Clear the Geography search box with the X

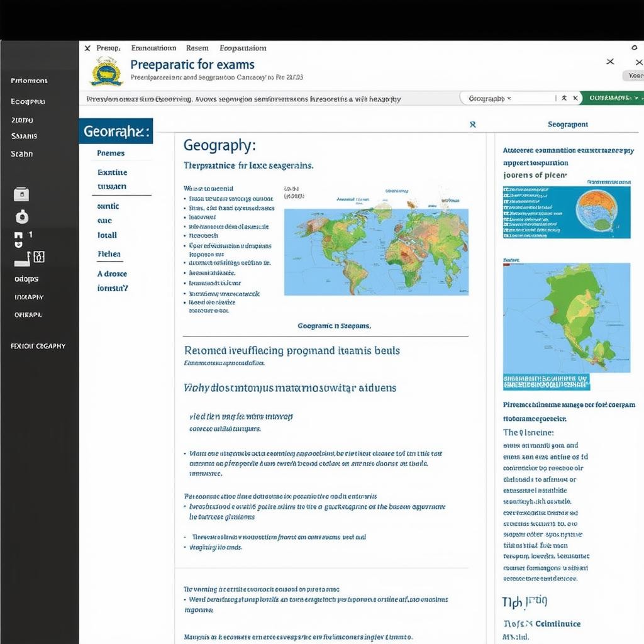[x=575, y=98]
